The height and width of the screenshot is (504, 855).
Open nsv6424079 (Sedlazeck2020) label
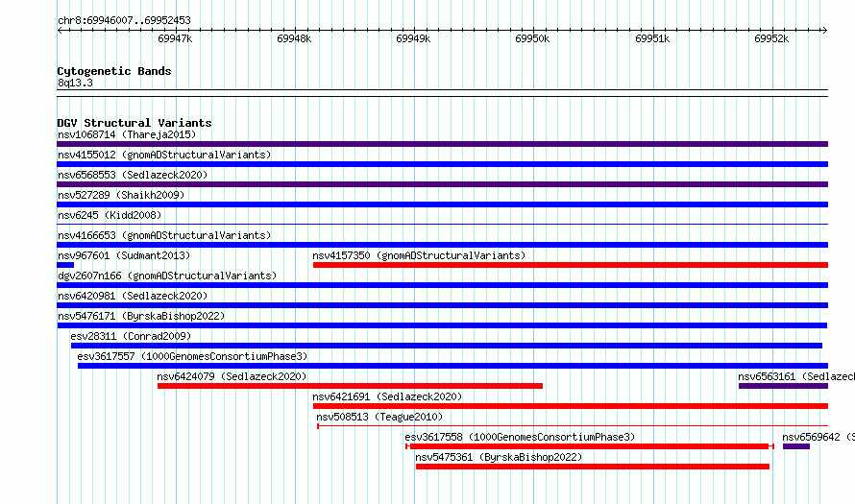tap(232, 376)
